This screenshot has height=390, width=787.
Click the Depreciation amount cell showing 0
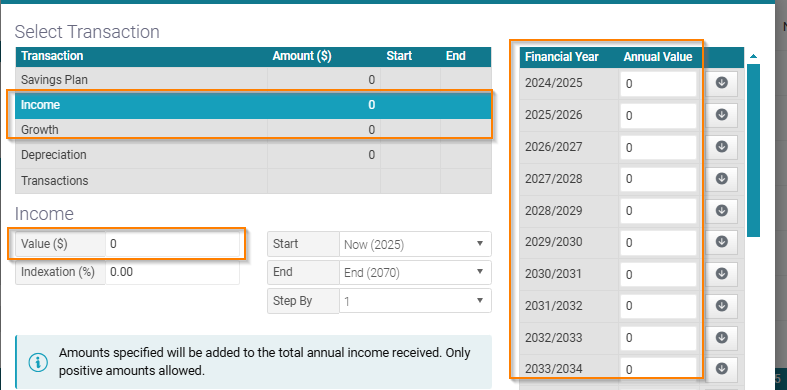324,155
